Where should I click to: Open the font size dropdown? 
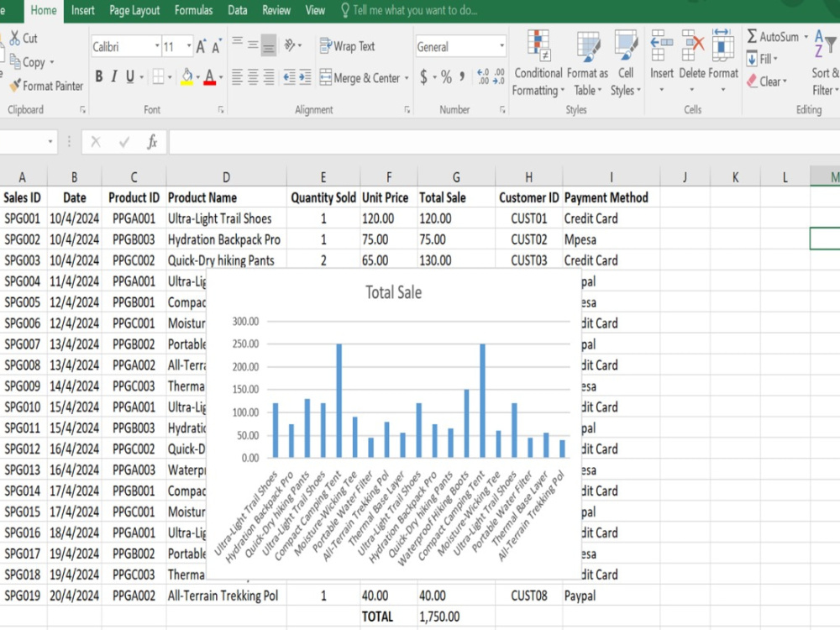coord(189,46)
